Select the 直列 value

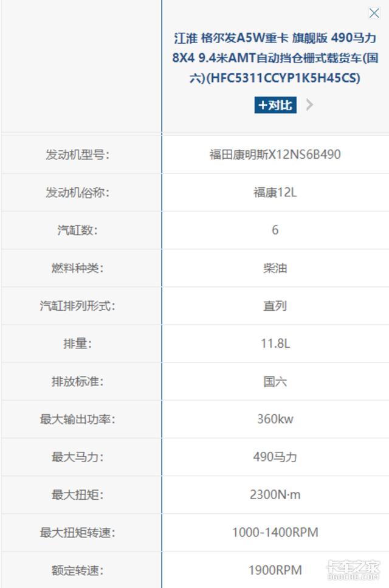(275, 306)
